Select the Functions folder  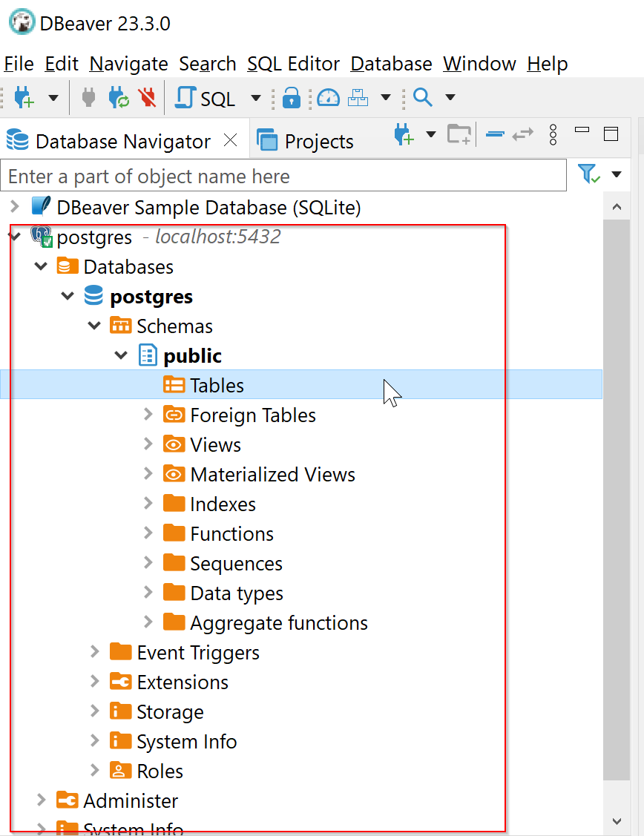click(232, 533)
